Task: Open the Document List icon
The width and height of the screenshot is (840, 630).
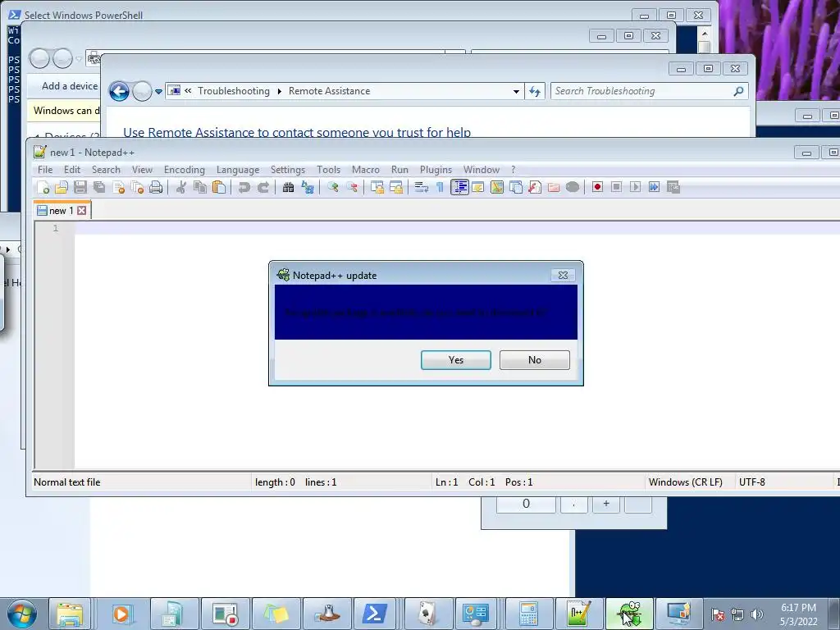Action: click(x=516, y=187)
